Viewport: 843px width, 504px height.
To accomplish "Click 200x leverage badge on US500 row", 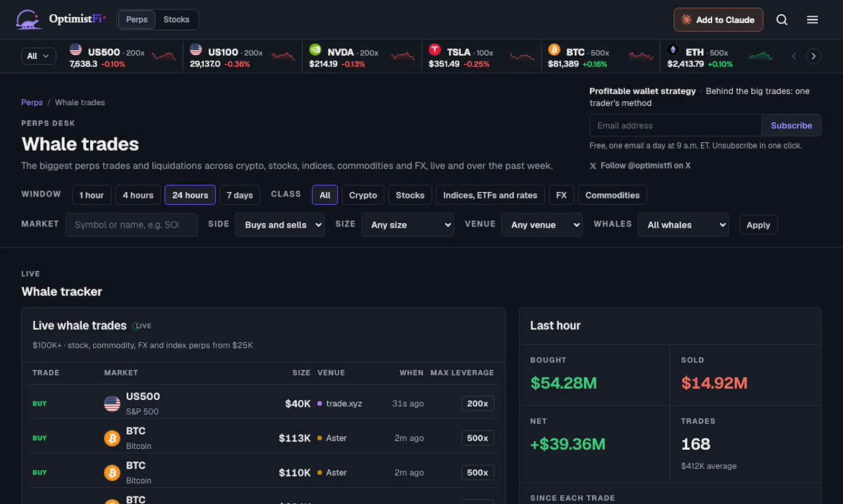I will click(477, 403).
